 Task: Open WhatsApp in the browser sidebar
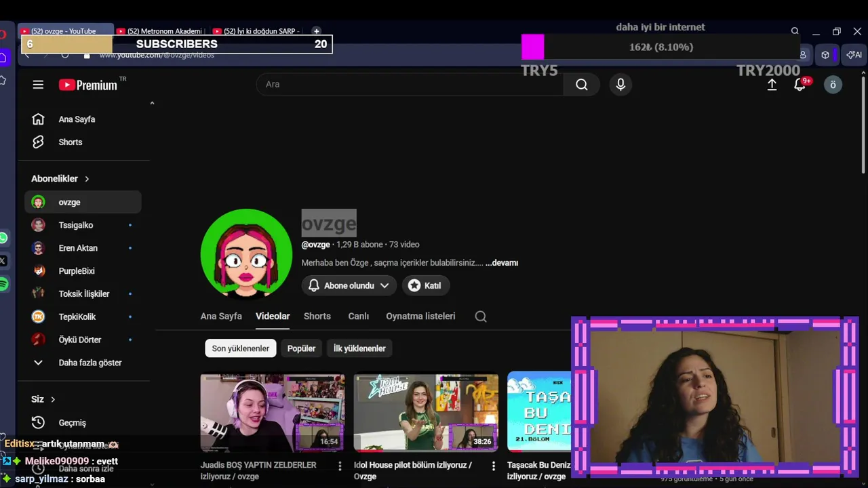(x=3, y=238)
